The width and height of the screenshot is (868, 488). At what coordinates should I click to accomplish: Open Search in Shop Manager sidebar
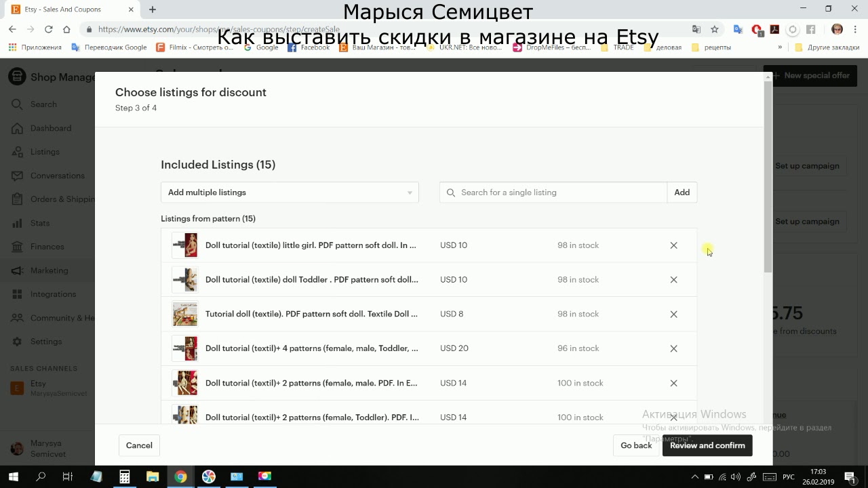43,104
